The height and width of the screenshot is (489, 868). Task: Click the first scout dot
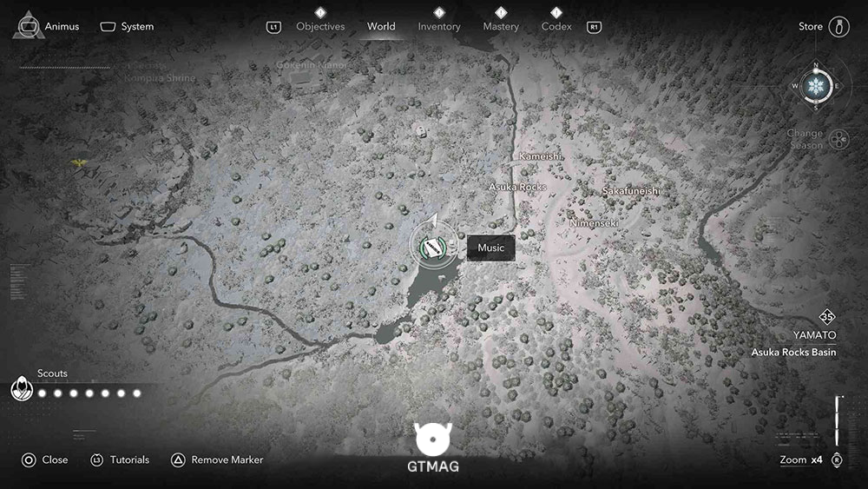pyautogui.click(x=42, y=393)
